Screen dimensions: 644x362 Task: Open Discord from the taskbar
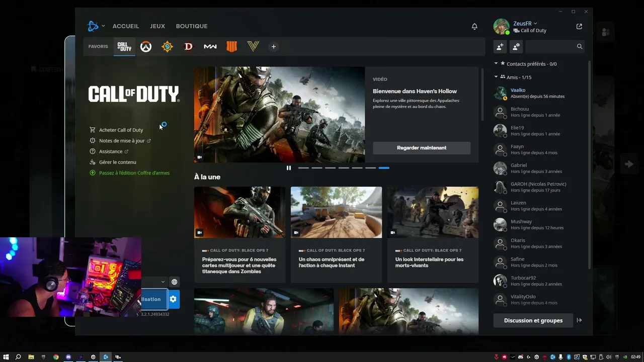point(68,357)
